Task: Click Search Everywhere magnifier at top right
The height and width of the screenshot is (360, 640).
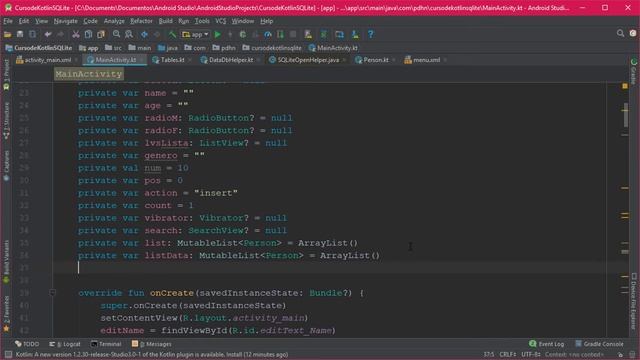Action: 620,33
